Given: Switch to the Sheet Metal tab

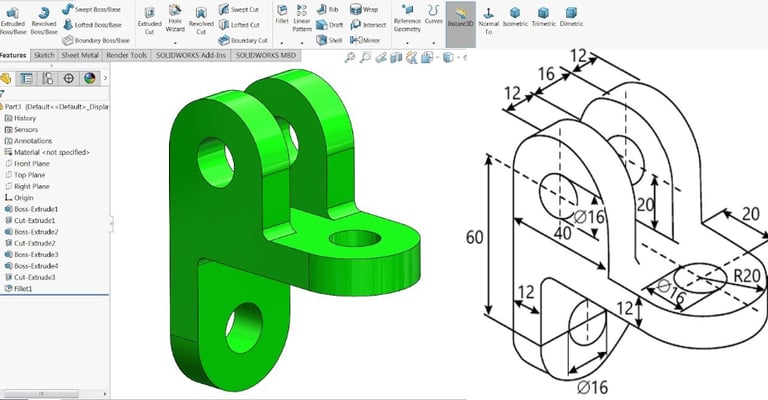Looking at the screenshot, I should coord(80,55).
